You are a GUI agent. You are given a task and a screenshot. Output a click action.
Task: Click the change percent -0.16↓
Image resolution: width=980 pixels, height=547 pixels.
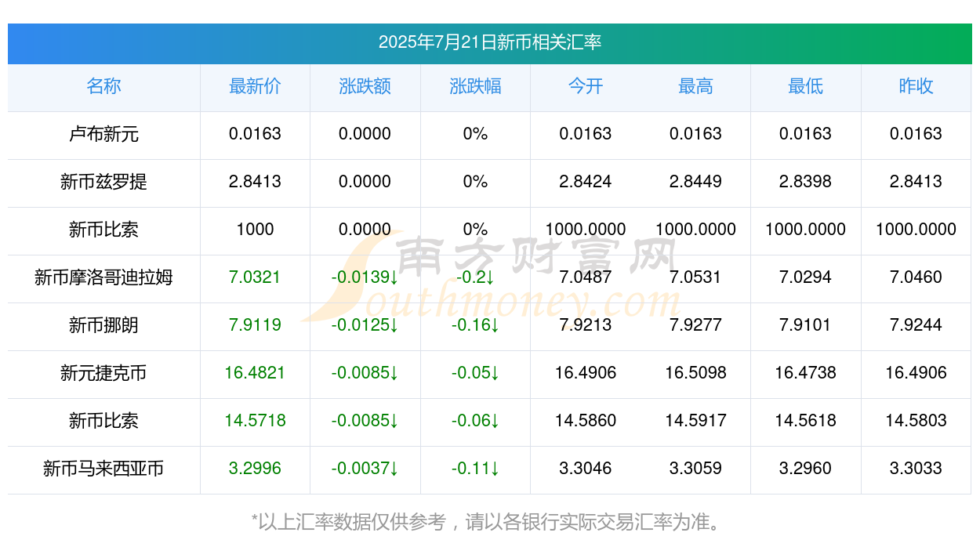point(475,325)
